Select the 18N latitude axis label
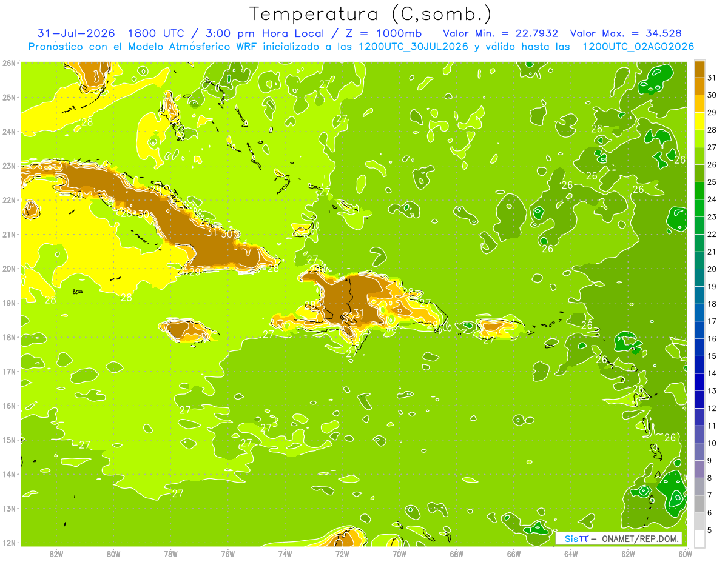Viewport: 728px width, 562px height. 9,337
